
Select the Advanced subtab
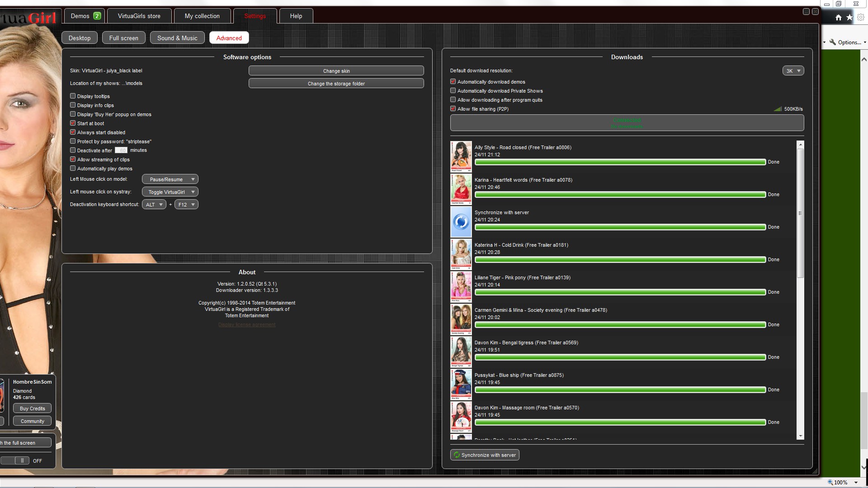coord(229,38)
